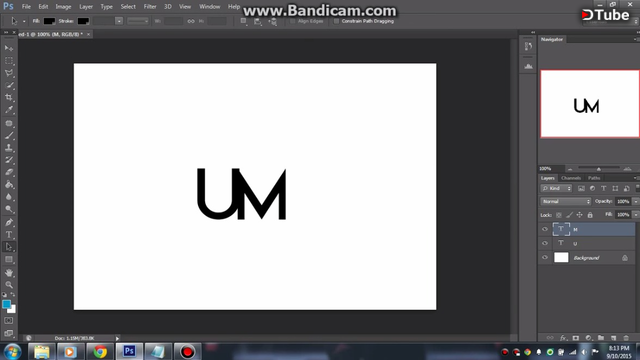Screen dimensions: 640x360
Task: Hide the U text layer
Action: pos(544,243)
